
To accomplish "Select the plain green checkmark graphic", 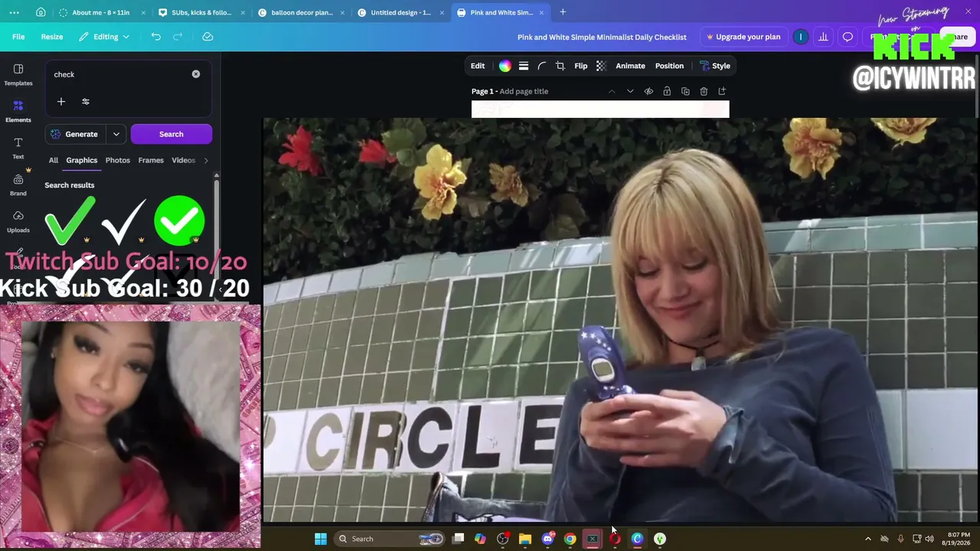I will [70, 220].
